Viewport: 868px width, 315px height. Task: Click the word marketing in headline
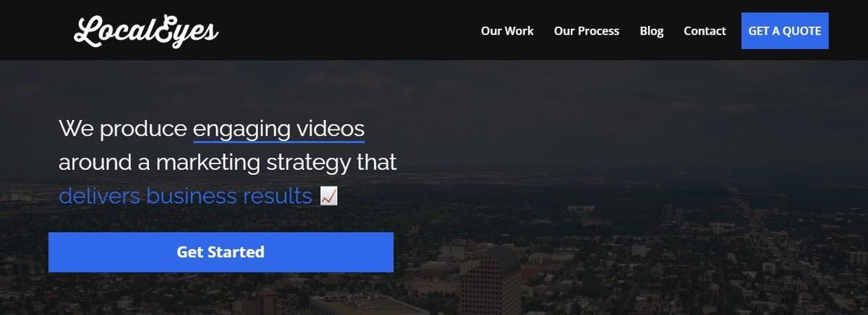tap(208, 163)
